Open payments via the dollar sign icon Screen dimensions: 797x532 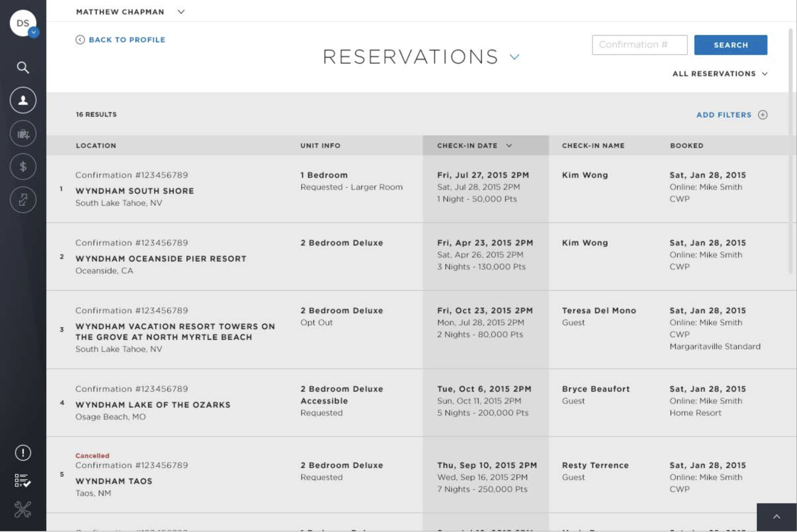pos(22,166)
